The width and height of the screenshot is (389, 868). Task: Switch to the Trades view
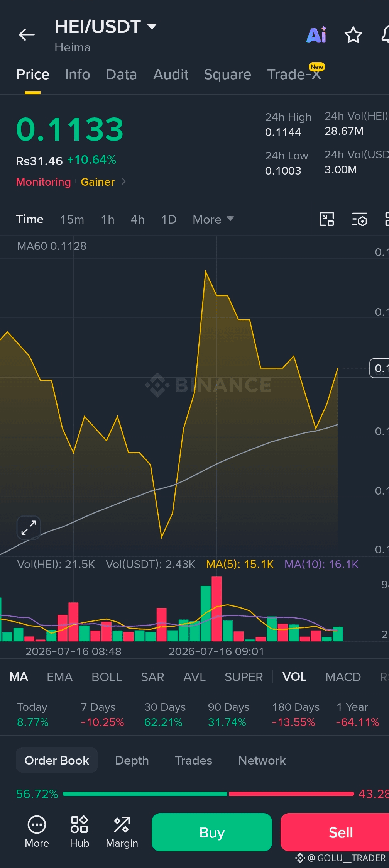click(193, 760)
